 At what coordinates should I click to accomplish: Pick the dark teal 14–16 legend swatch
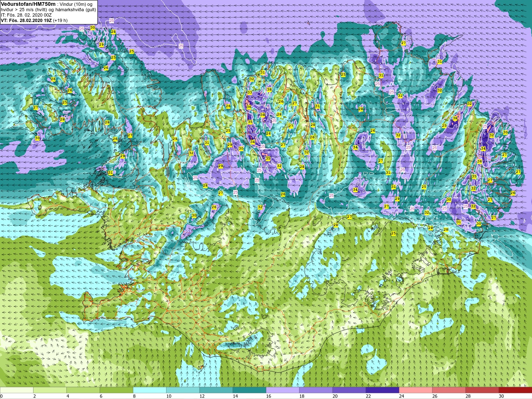click(249, 390)
